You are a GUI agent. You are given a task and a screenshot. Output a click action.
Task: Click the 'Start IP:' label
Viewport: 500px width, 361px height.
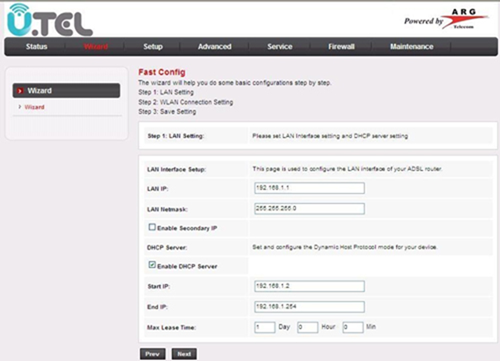click(159, 287)
